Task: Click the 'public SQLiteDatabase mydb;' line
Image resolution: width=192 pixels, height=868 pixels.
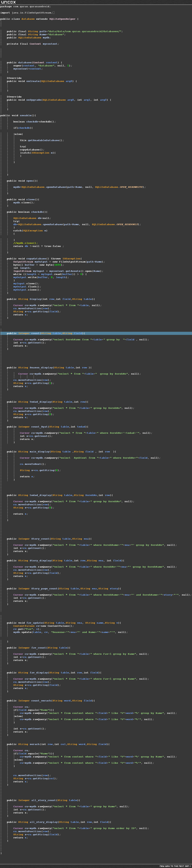Action: click(x=29, y=37)
